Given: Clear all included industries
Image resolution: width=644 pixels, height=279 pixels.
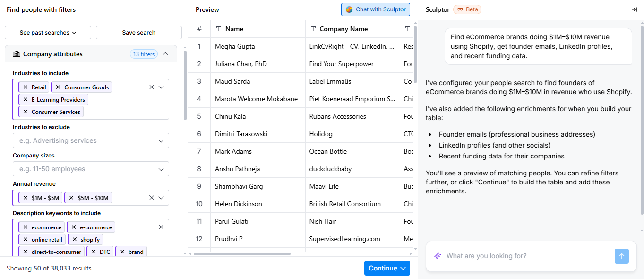Looking at the screenshot, I should pos(152,87).
